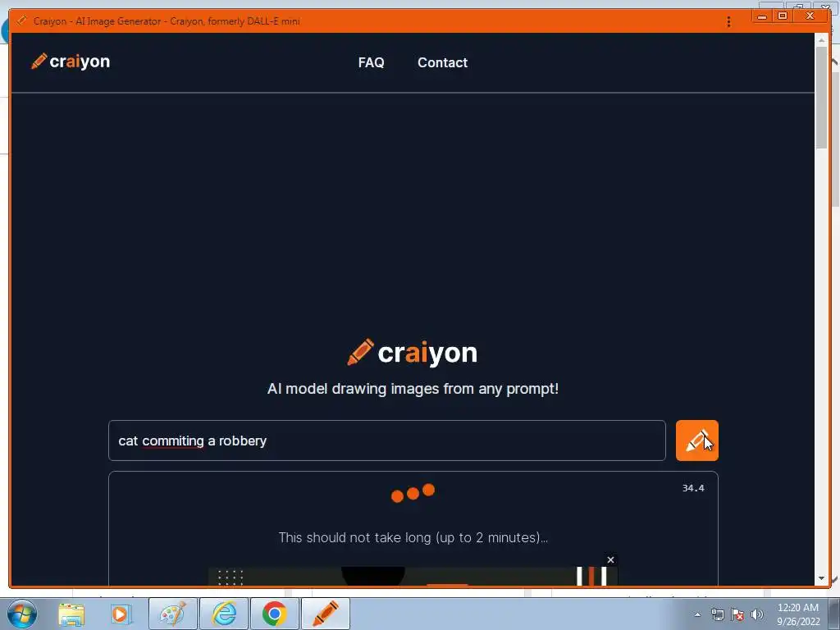Screen dimensions: 840x630
Task: Click the large craiyon logo above the prompt
Action: [412, 353]
